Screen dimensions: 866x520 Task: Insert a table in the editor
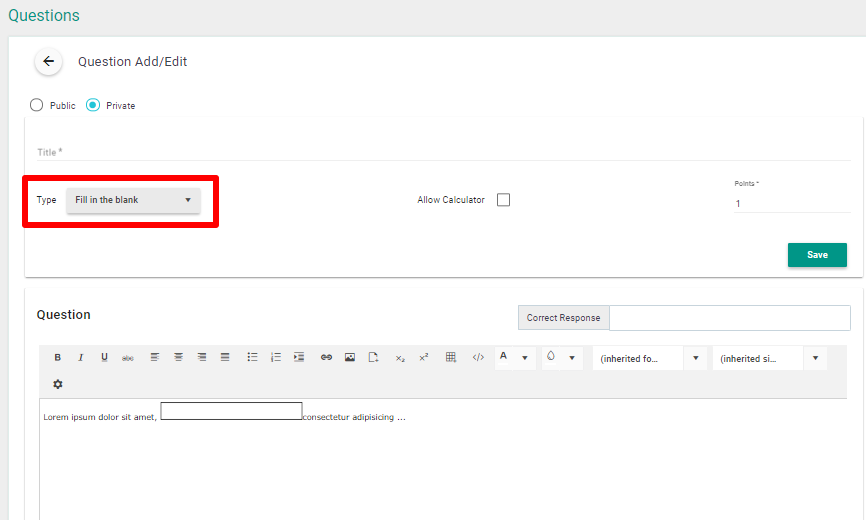click(x=451, y=358)
